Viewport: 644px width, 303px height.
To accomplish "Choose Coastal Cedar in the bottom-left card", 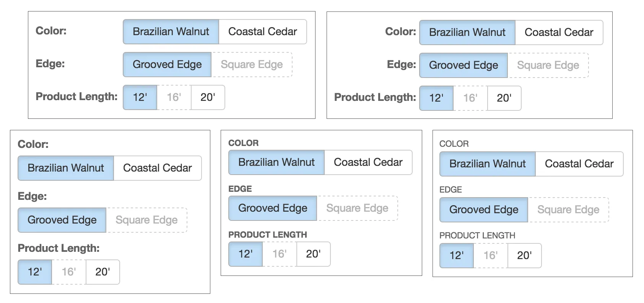I will 157,168.
